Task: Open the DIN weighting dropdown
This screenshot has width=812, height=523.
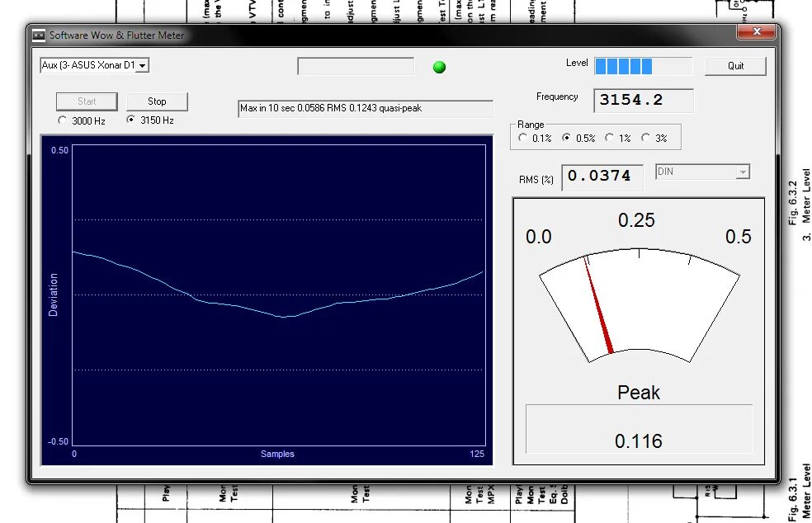Action: click(743, 172)
